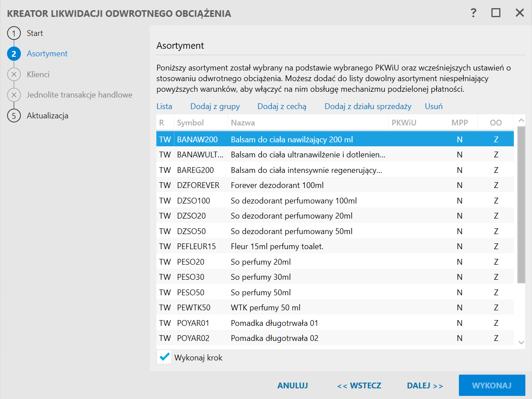The width and height of the screenshot is (532, 399).
Task: Click name 'Balsam do ciała nawilżający 200 ml'
Action: 291,139
